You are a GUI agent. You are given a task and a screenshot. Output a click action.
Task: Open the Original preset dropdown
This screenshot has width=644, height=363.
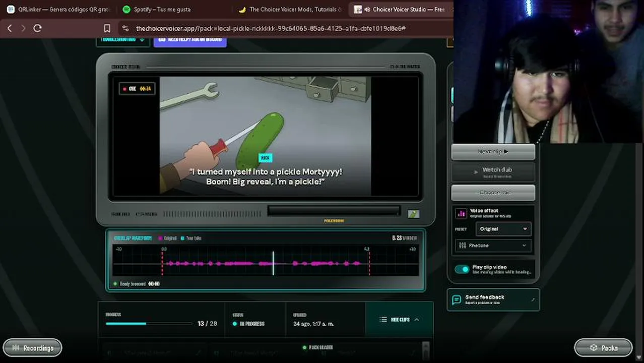point(503,229)
